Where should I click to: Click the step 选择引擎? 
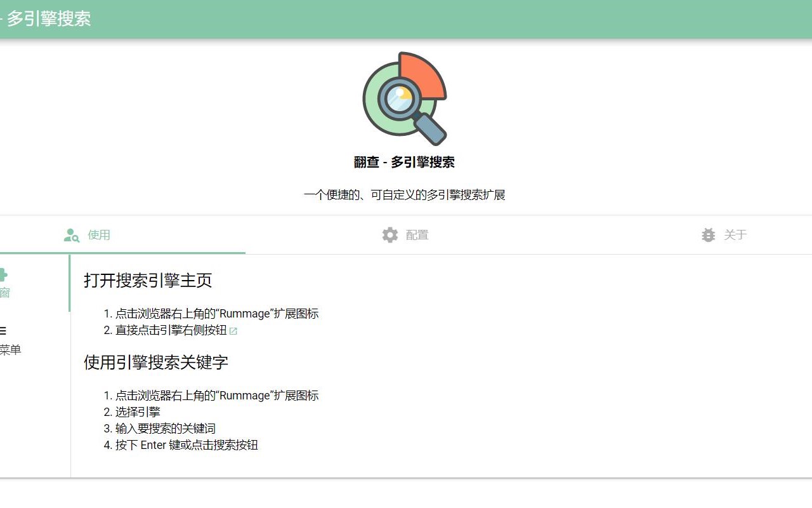point(138,412)
